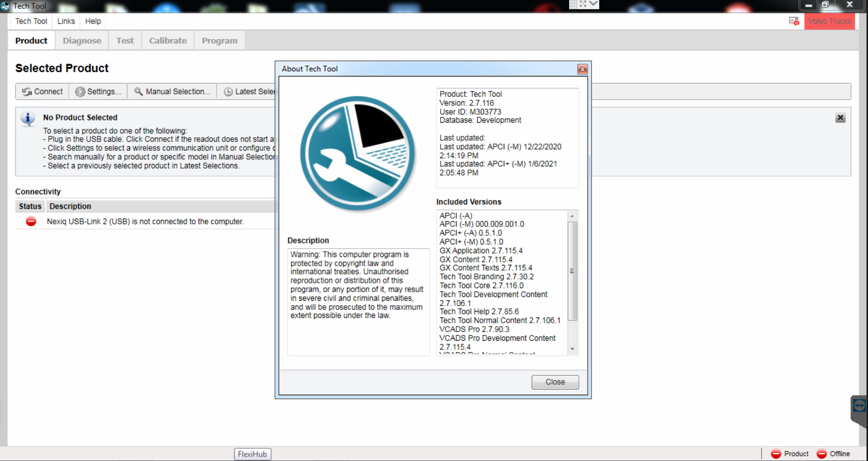Select 'Tech Tool Core 2.7.116.0' entry
The height and width of the screenshot is (461, 868).
(x=481, y=286)
